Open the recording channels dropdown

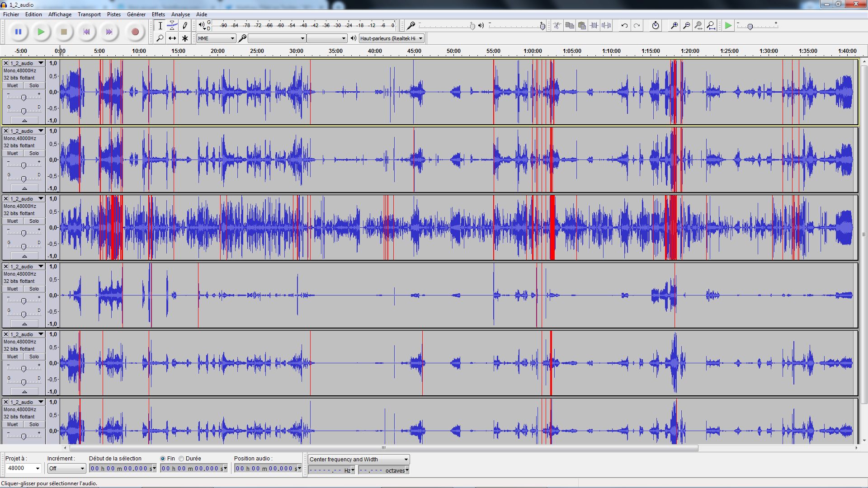coord(327,38)
